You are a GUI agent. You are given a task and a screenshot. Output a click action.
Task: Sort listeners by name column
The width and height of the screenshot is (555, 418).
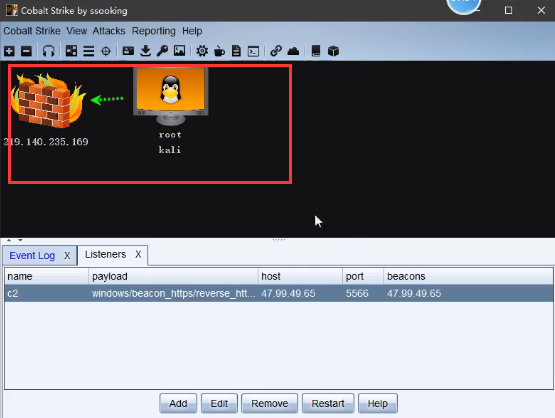click(46, 276)
